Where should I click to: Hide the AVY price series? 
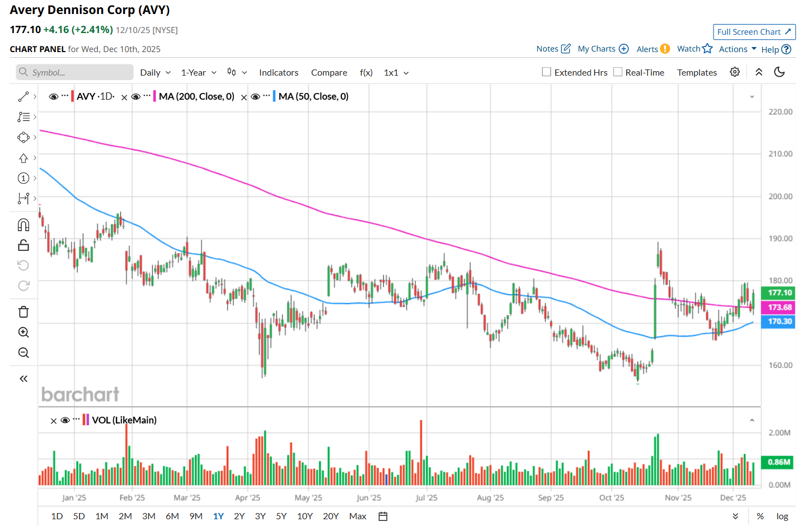pos(54,96)
